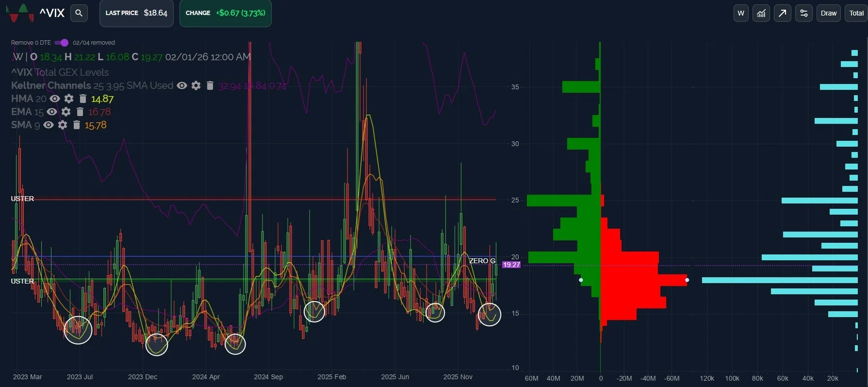
Task: Click the longest red GEX bar
Action: coord(644,280)
